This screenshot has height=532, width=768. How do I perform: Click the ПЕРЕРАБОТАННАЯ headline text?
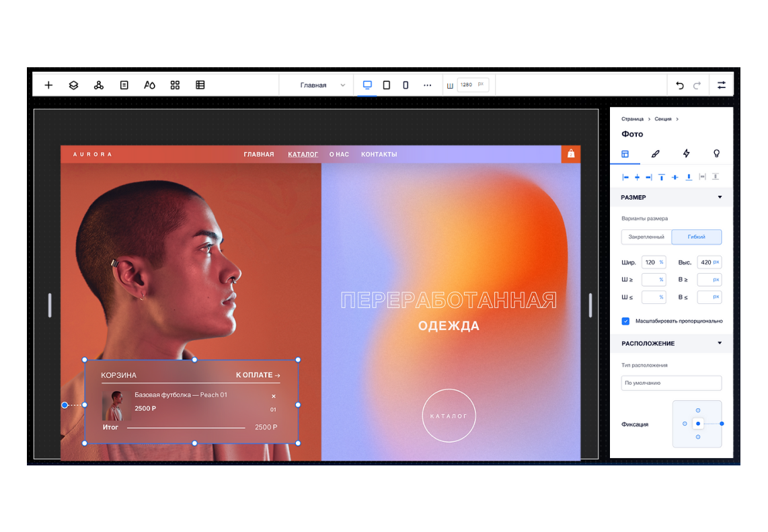(x=449, y=300)
